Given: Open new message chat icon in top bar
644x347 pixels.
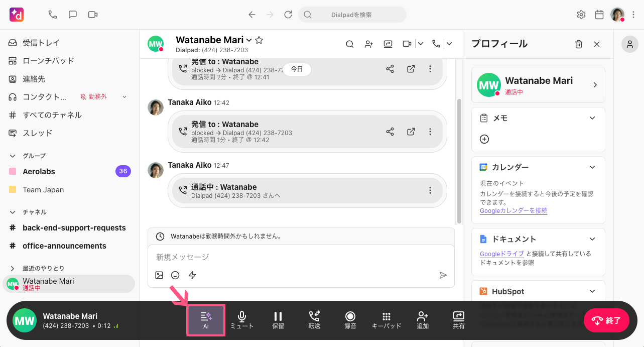Looking at the screenshot, I should 73,15.
